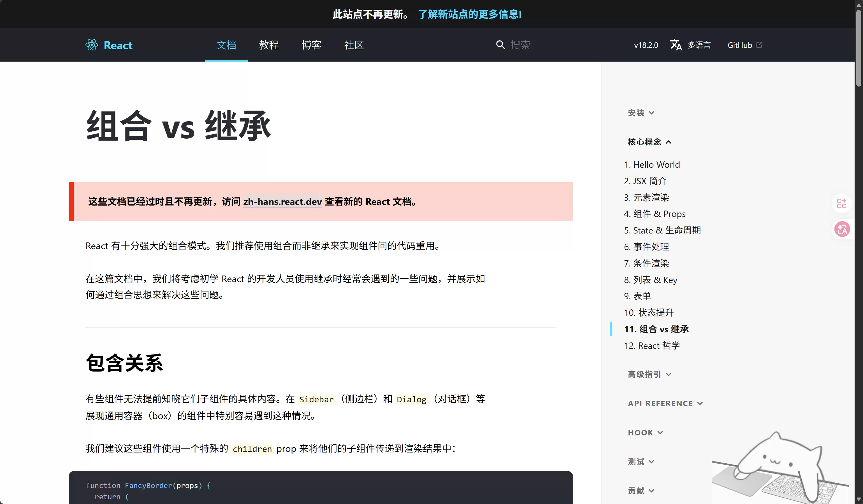
Task: Click the Dialog inline code text
Action: (x=411, y=399)
